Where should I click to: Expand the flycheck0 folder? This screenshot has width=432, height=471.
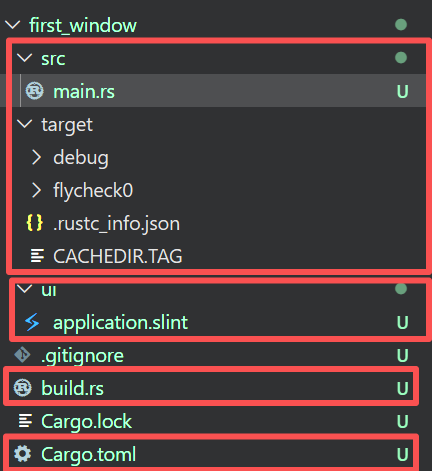click(x=36, y=190)
